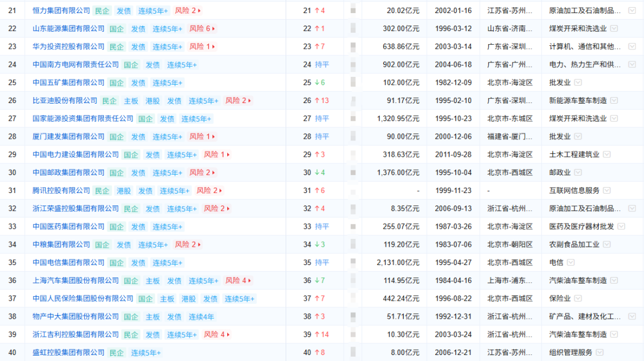Screen dimensions: 644x361
Task: Select date 2011-09-28
Action: pos(453,155)
